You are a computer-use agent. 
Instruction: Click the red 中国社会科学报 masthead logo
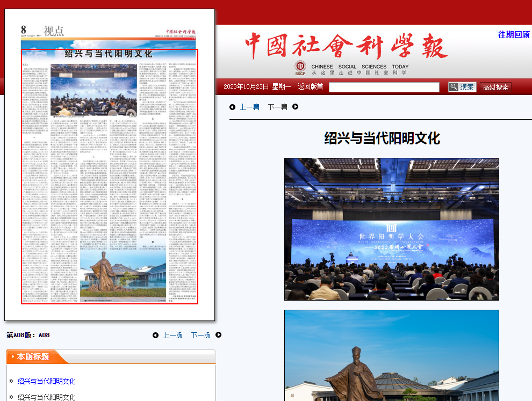(x=346, y=47)
